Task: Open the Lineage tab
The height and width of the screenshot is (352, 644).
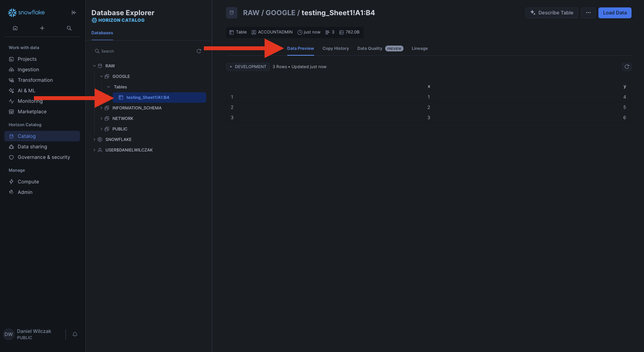Action: click(x=419, y=48)
